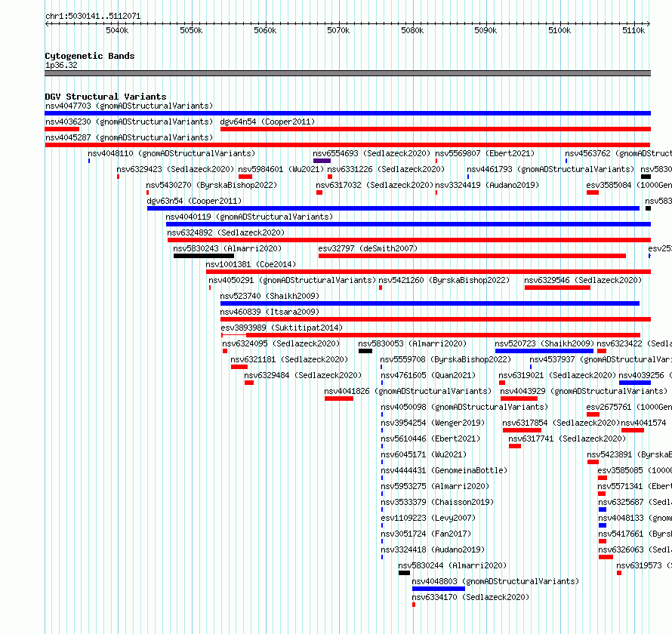672x634 pixels.
Task: Open nsv4048110 gnomAD variant label
Action: tap(171, 153)
